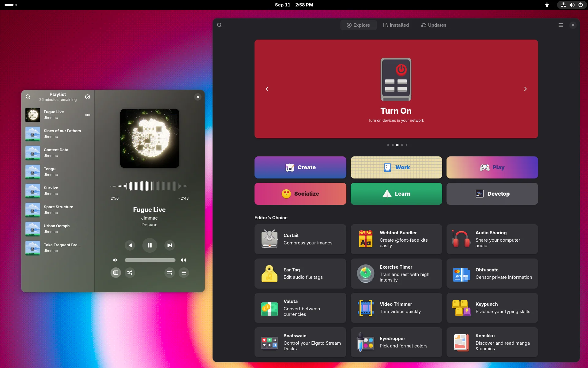Toggle the playlist sidebar icon in the player
The image size is (588, 368).
115,273
